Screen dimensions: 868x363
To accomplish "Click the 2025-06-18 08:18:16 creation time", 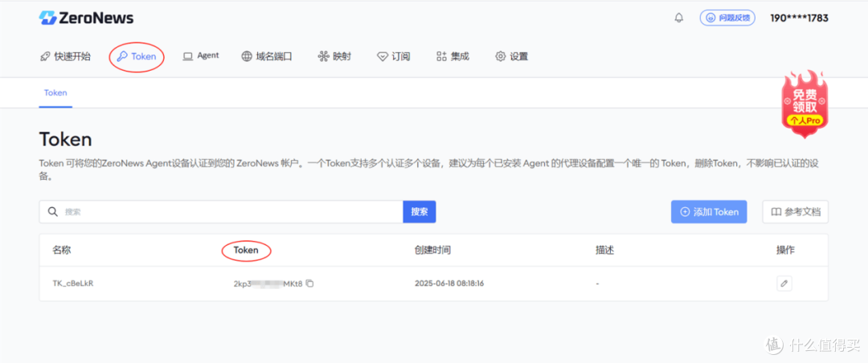I will point(451,283).
